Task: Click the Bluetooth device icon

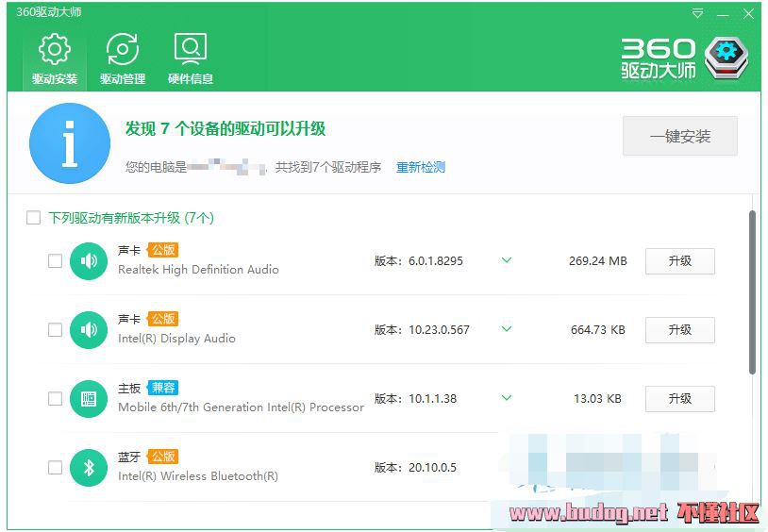Action: (89, 467)
